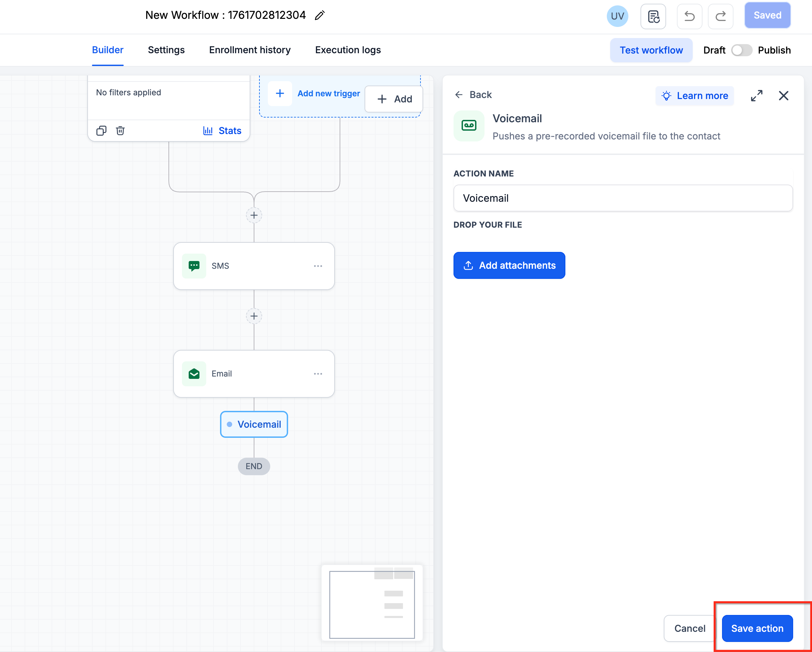Click the Add attachments button

509,265
